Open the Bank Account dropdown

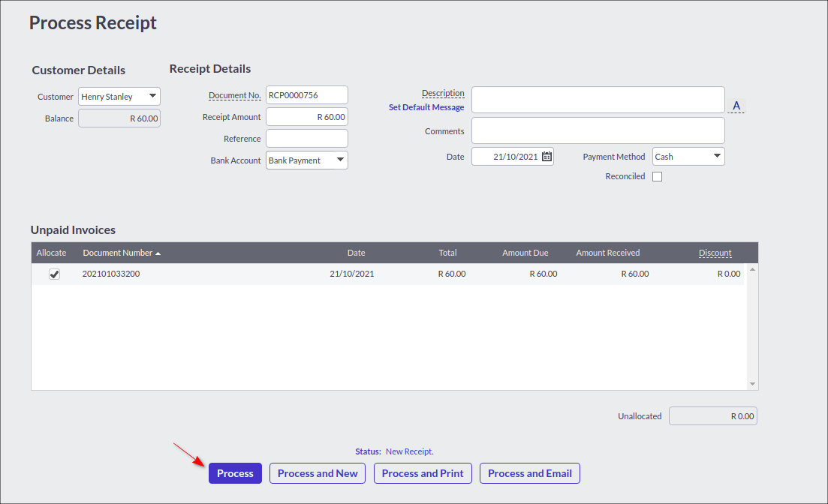[339, 160]
